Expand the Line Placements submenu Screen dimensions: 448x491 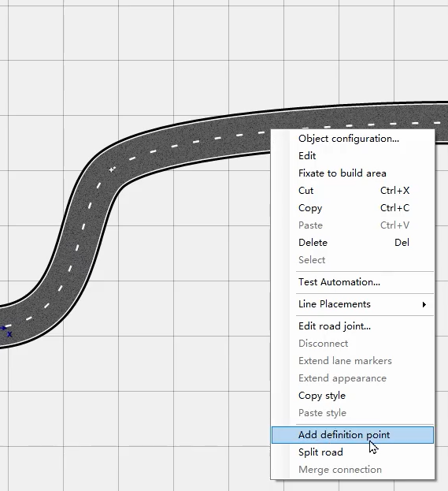point(353,304)
